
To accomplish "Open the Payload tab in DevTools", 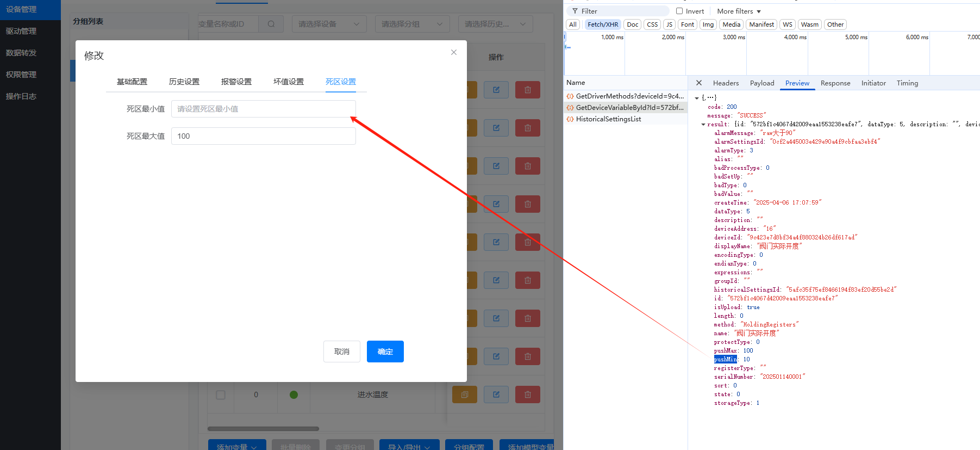I will pos(762,83).
